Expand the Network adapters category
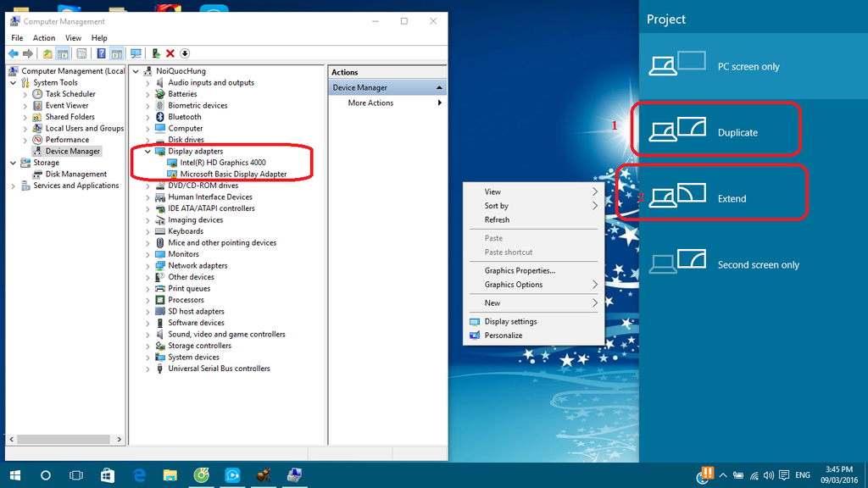Screen dimensions: 868x488 point(147,265)
